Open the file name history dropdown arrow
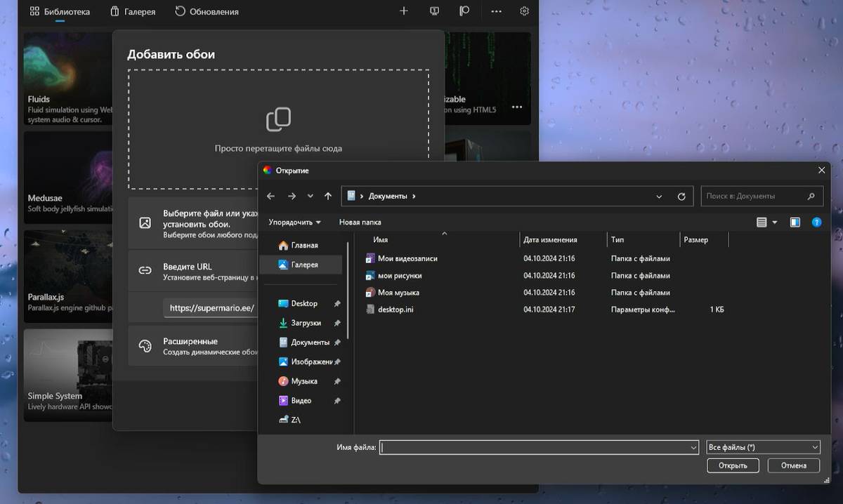 coord(693,447)
